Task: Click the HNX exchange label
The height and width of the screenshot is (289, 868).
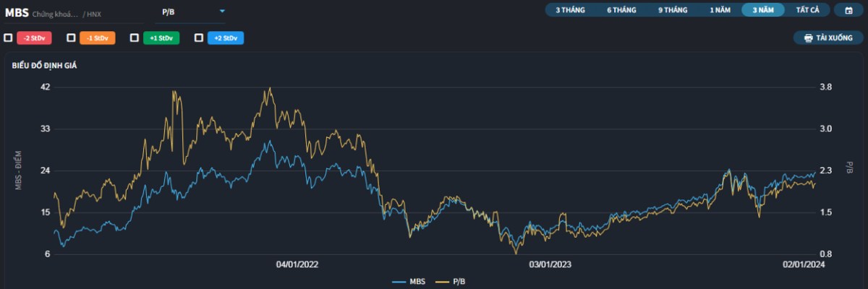Action: (95, 14)
